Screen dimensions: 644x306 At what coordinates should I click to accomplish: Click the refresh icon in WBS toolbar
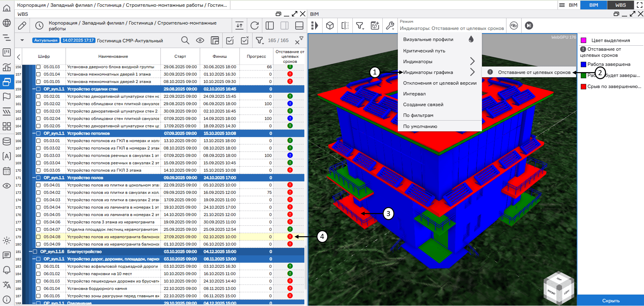[x=255, y=25]
